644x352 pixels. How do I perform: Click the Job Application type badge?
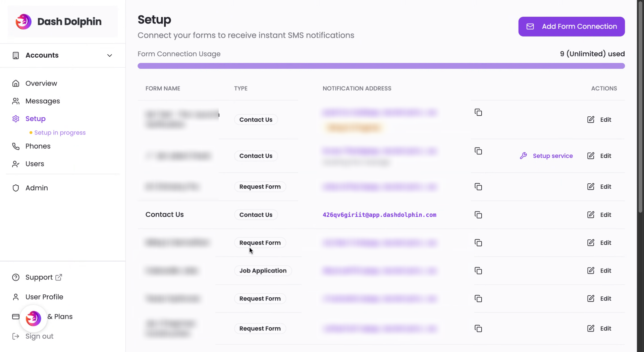263,271
